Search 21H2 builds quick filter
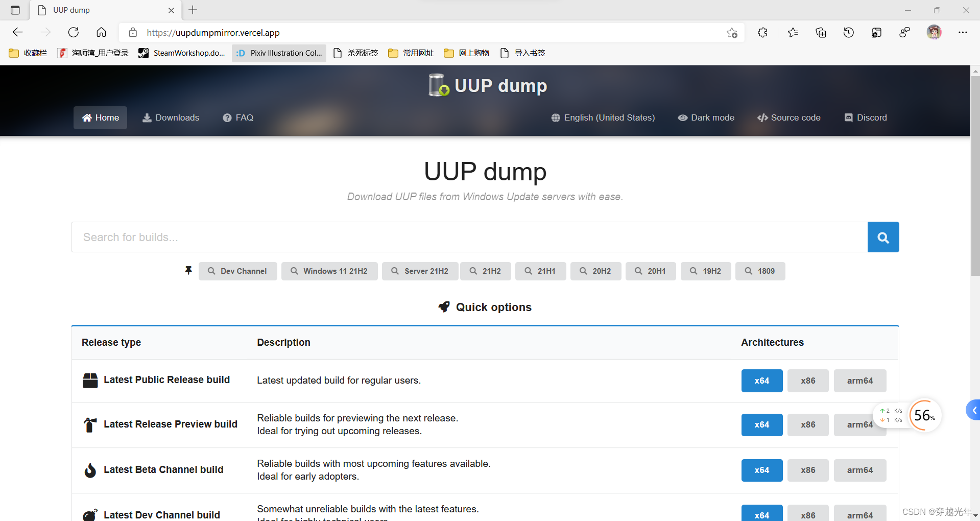Screen dimensions: 980x521 (486, 271)
